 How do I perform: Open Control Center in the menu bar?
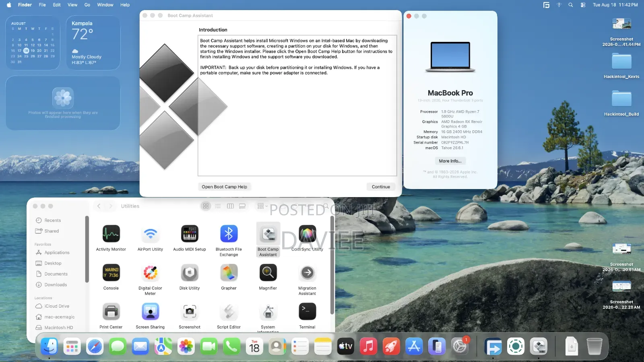pyautogui.click(x=583, y=5)
